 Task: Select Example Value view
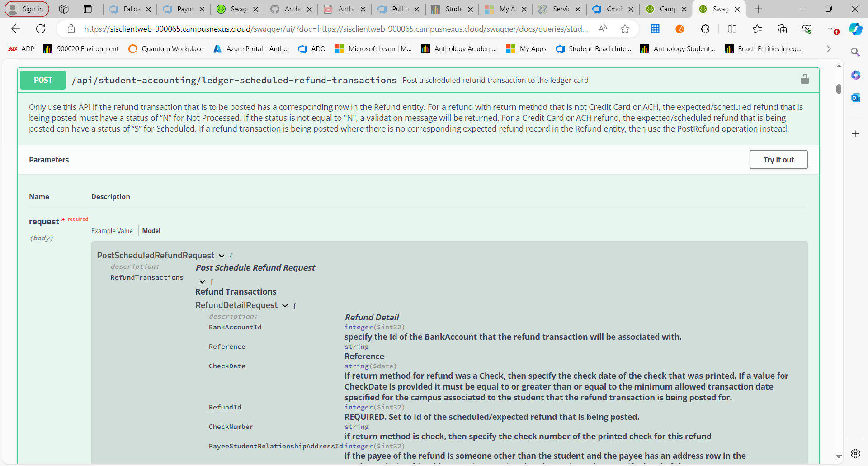click(112, 231)
